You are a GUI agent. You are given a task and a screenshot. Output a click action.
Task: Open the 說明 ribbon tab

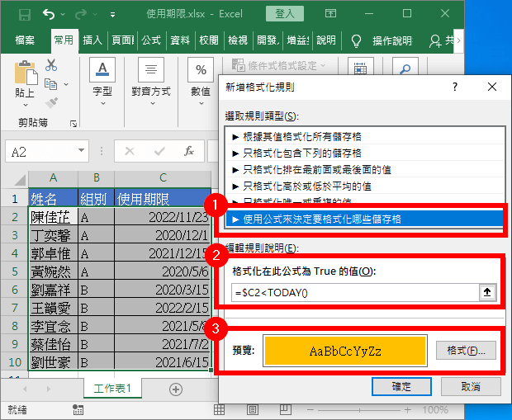click(x=326, y=40)
